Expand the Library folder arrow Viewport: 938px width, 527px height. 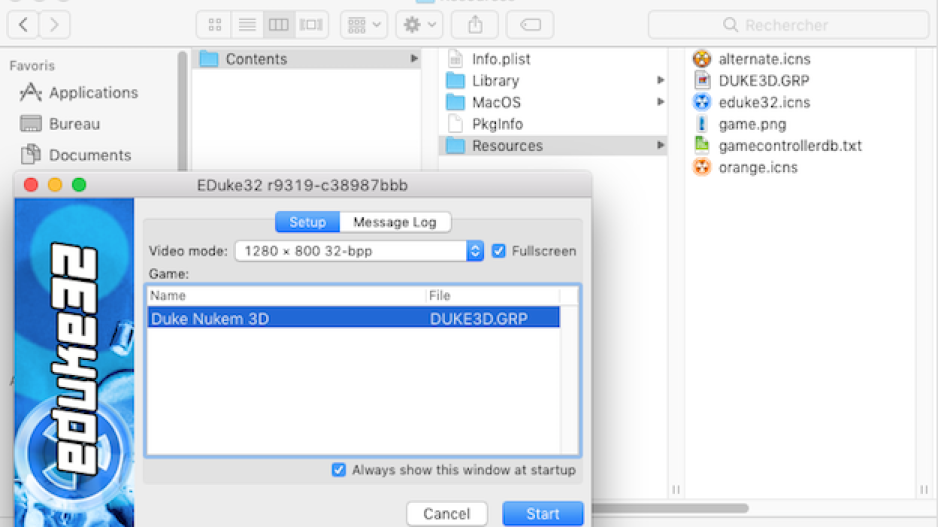click(x=660, y=80)
